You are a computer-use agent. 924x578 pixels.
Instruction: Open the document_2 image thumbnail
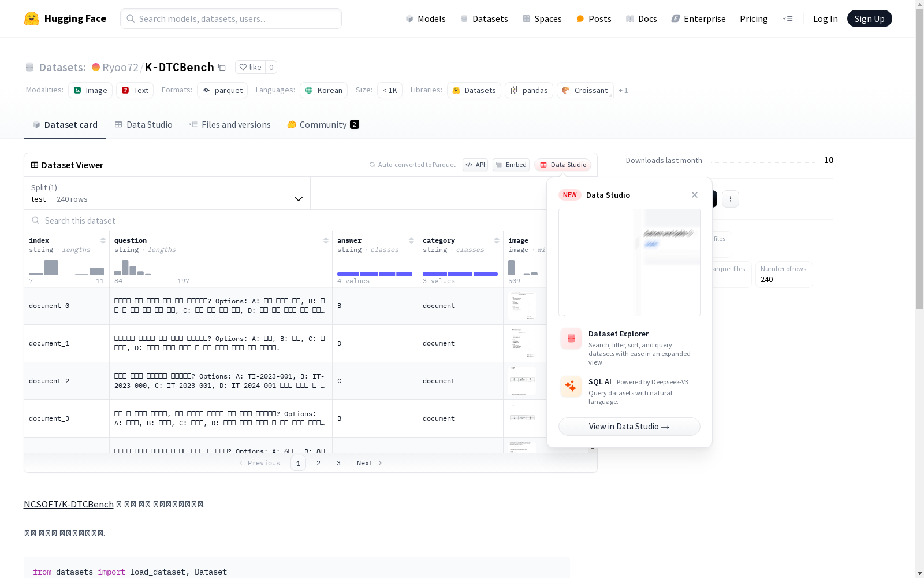(x=522, y=381)
